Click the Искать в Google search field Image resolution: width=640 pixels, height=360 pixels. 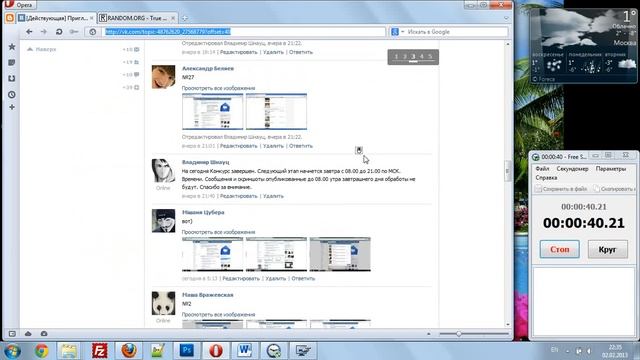pyautogui.click(x=456, y=31)
